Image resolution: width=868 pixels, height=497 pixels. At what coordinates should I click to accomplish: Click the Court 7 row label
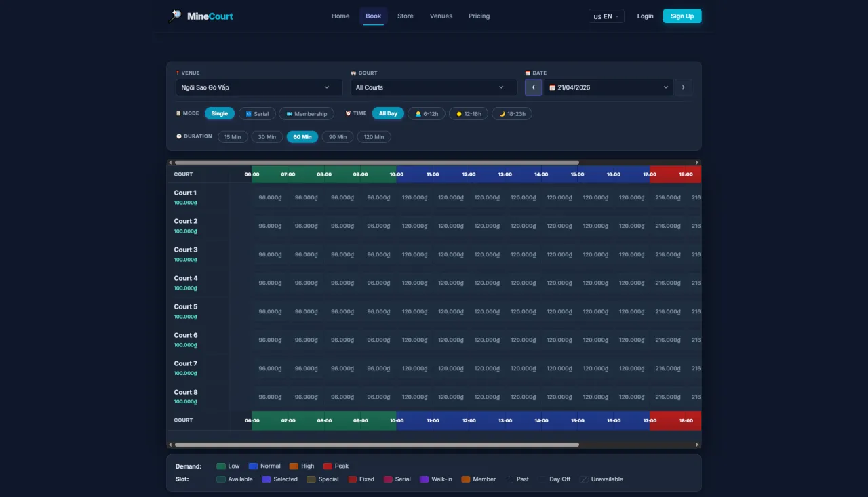(x=186, y=363)
